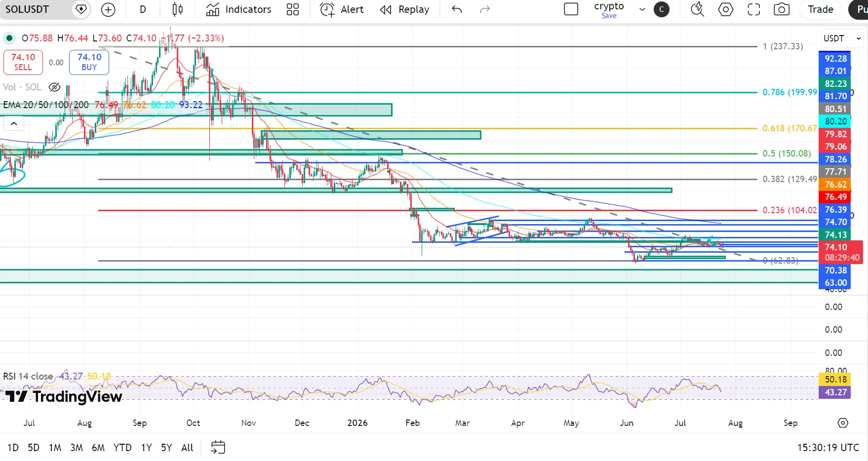The width and height of the screenshot is (868, 461).
Task: Expand the crypto layout dropdown arrow
Action: (x=642, y=9)
